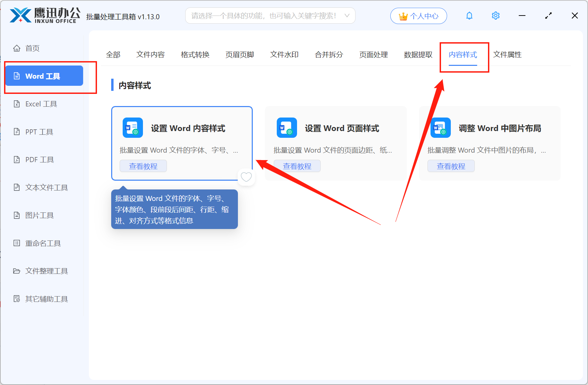Open the settings gear
Screen dimensions: 588x385
pos(495,16)
